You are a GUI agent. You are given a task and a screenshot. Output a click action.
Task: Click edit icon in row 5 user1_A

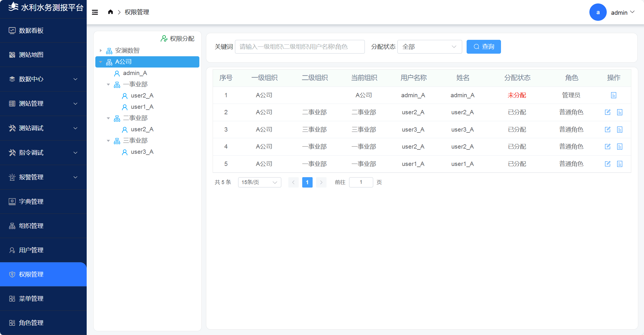coord(608,164)
